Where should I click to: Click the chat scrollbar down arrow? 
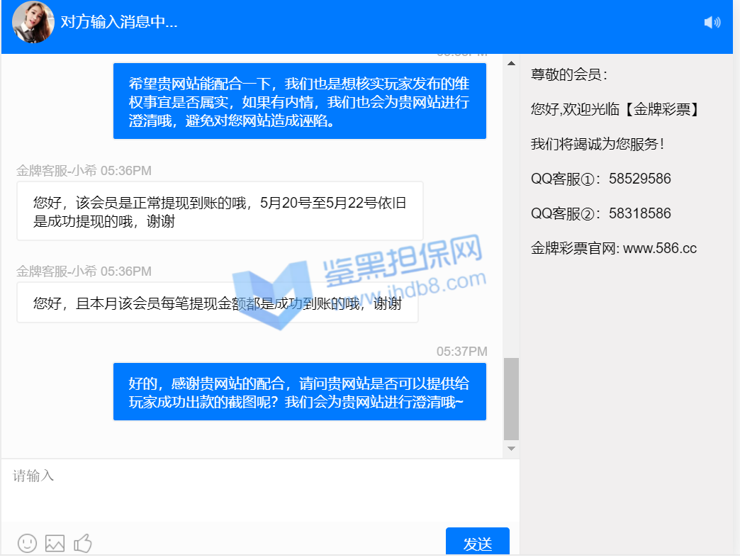(x=511, y=449)
